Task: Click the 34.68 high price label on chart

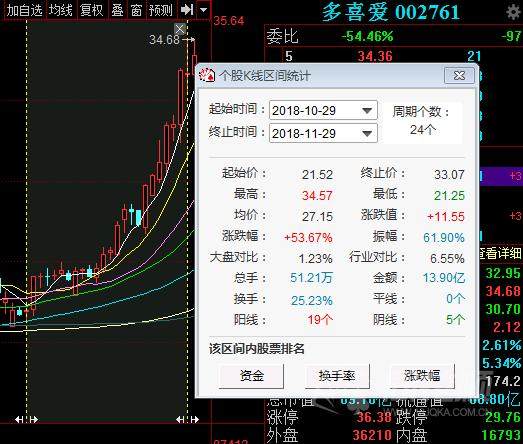Action: click(x=164, y=40)
